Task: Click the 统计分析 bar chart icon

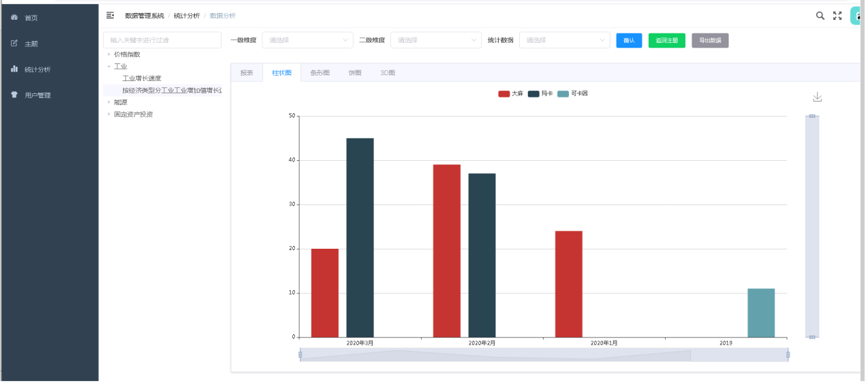Action: click(x=14, y=69)
